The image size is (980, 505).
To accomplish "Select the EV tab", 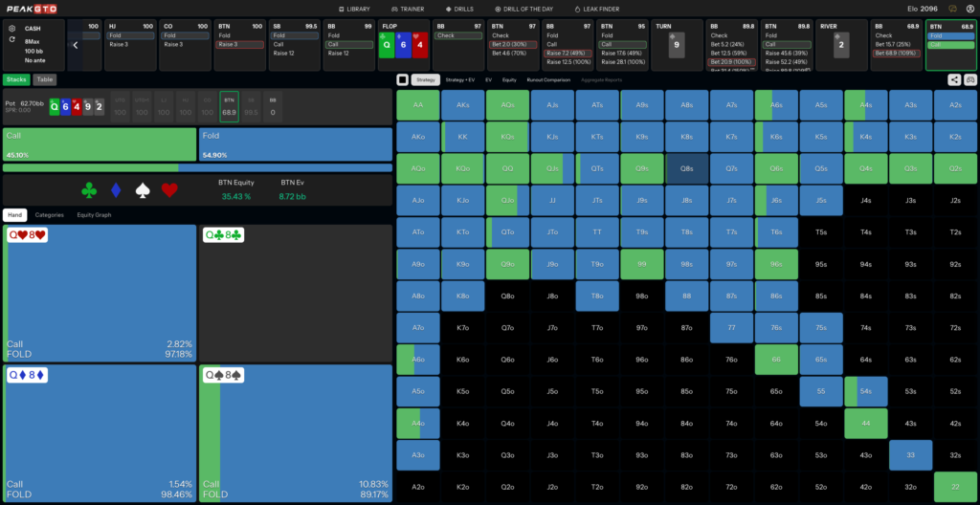I will point(488,79).
